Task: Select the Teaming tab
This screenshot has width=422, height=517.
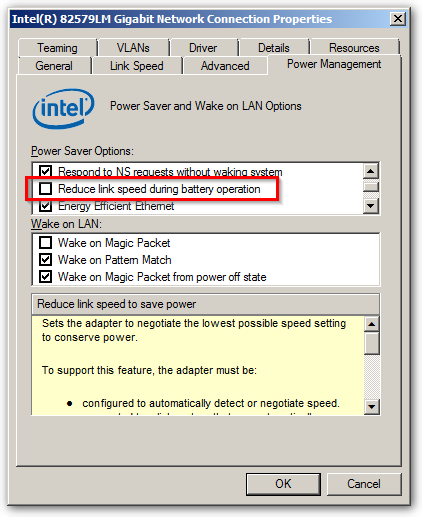Action: click(57, 48)
